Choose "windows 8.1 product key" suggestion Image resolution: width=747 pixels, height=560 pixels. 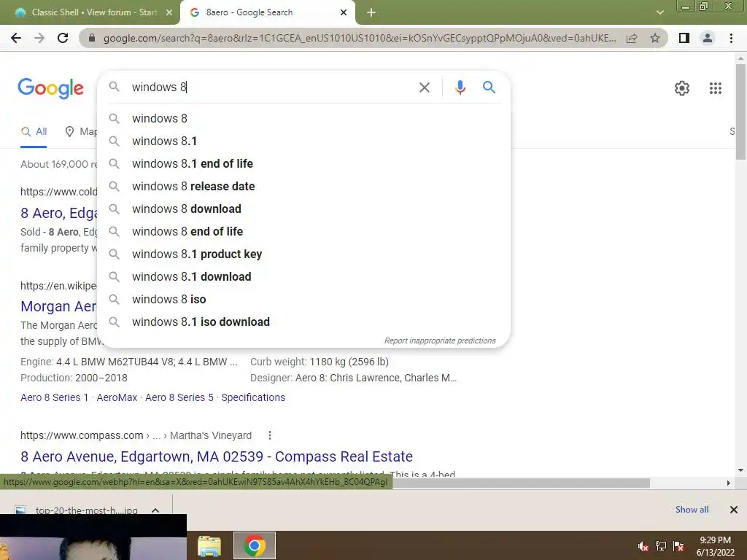point(304,254)
